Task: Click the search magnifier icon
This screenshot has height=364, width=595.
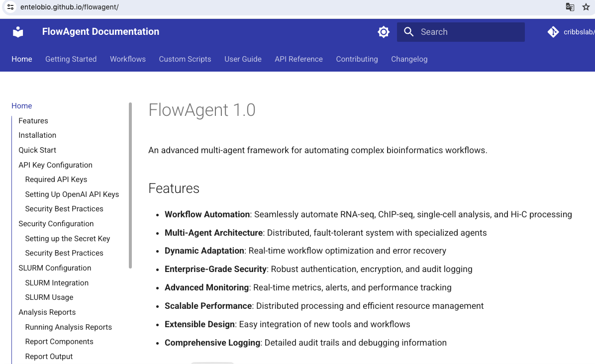Action: click(x=408, y=31)
